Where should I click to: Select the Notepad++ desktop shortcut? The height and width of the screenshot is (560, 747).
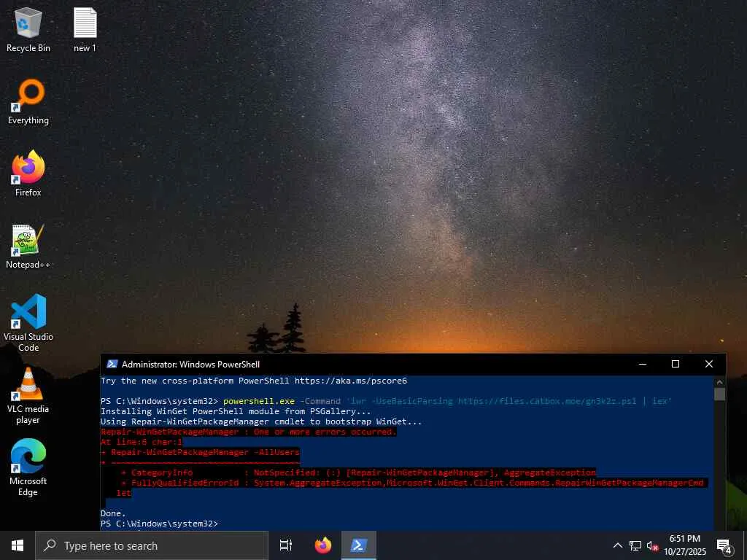tap(28, 246)
